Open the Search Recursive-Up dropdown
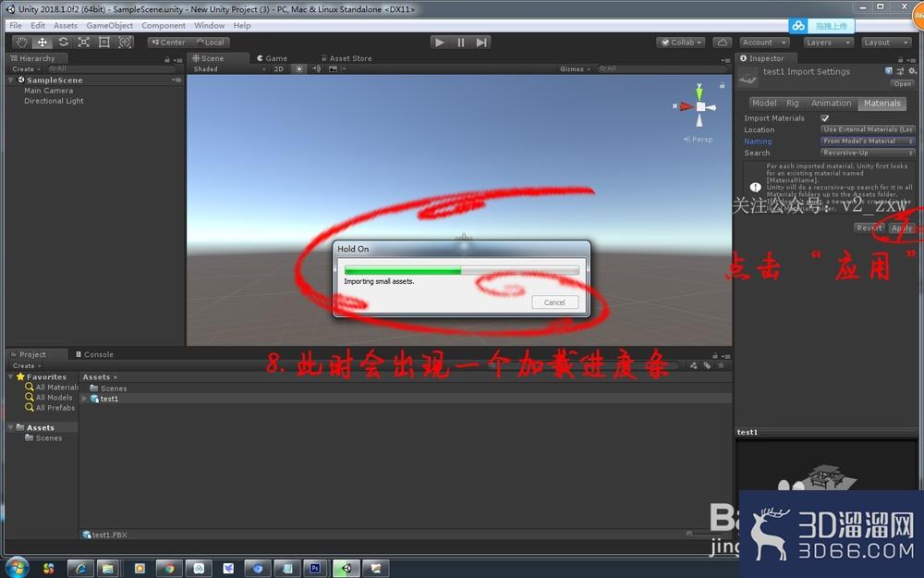This screenshot has width=924, height=578. click(868, 153)
